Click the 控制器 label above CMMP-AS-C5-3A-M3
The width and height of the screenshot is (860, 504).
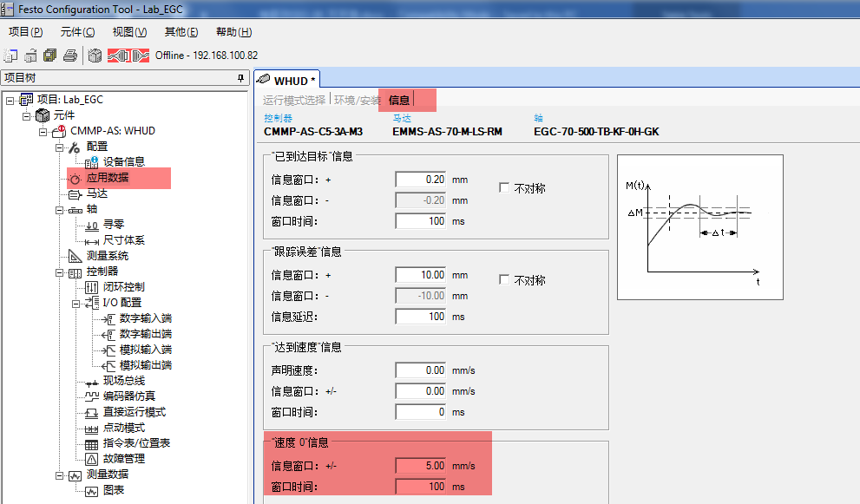278,118
